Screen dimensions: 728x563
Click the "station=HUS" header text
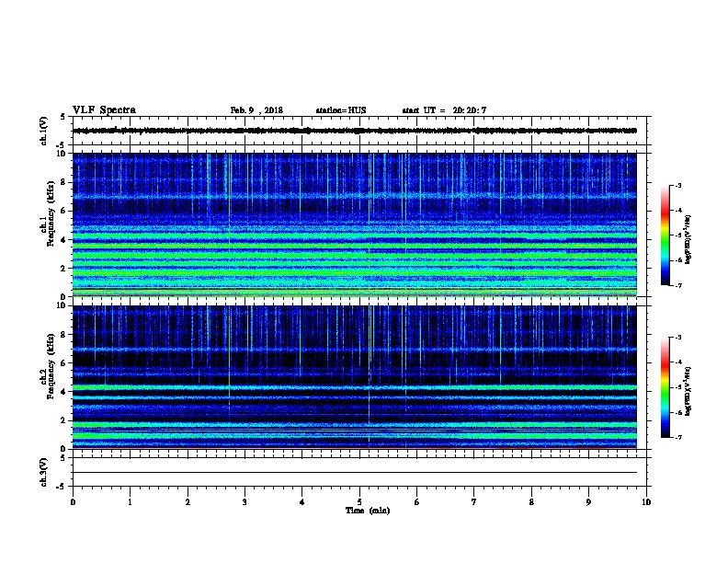click(x=341, y=110)
